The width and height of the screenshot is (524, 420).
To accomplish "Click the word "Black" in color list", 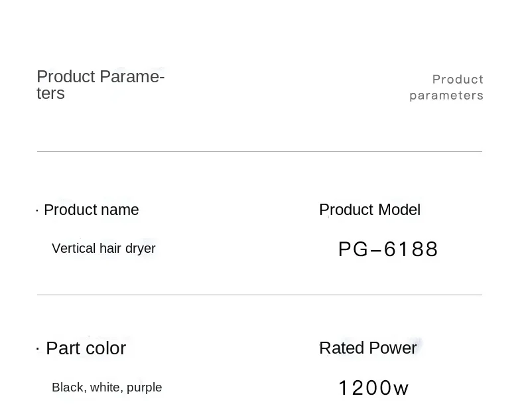I will coord(68,387).
